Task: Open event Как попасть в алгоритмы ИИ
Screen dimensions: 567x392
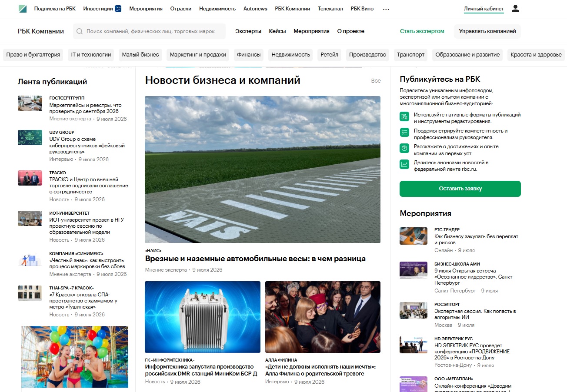Action: (x=475, y=314)
